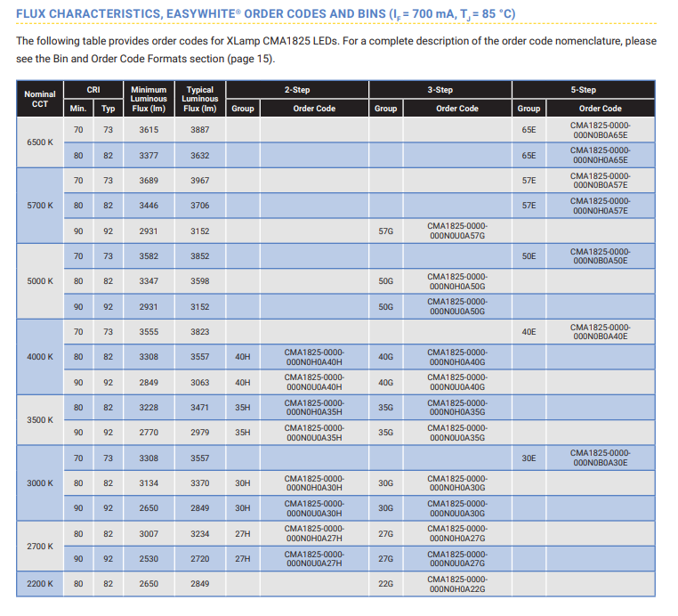Select order code CMA1825-0000-000N0H0A27H
The width and height of the screenshot is (678, 616).
[x=314, y=534]
